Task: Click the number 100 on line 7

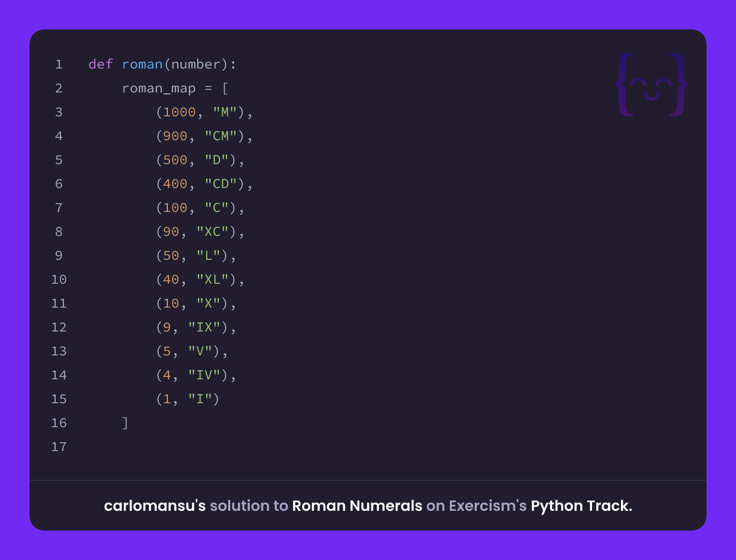Action: 175,208
